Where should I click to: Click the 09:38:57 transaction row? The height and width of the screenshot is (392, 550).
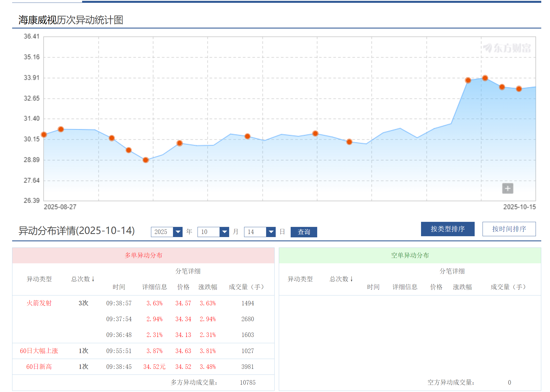[119, 303]
